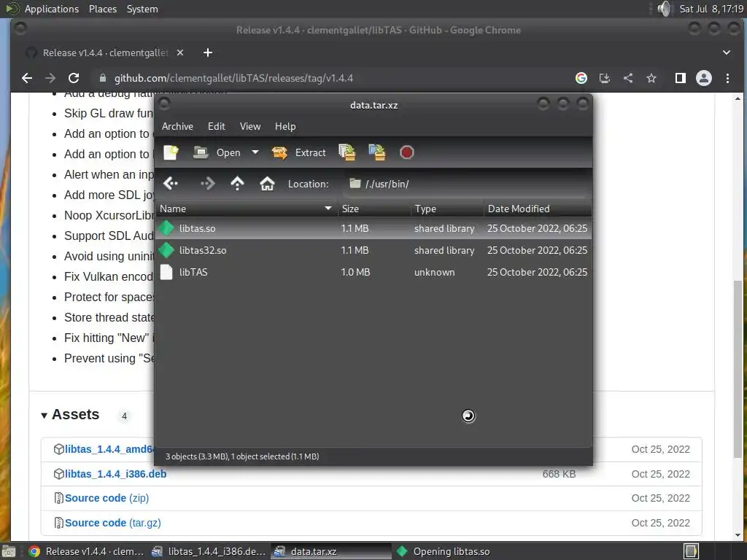Download libtas_1.4.4_amd64 deb link
This screenshot has width=747, height=560.
[109, 449]
